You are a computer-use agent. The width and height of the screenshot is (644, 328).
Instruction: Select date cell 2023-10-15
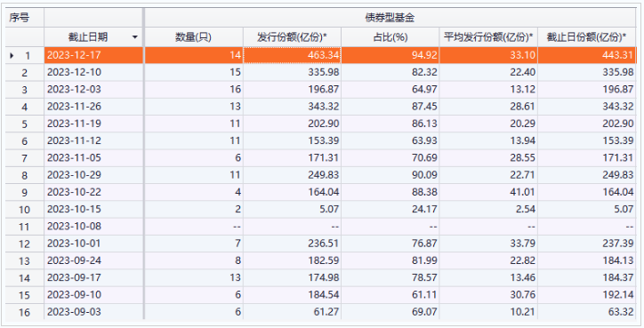pos(93,210)
